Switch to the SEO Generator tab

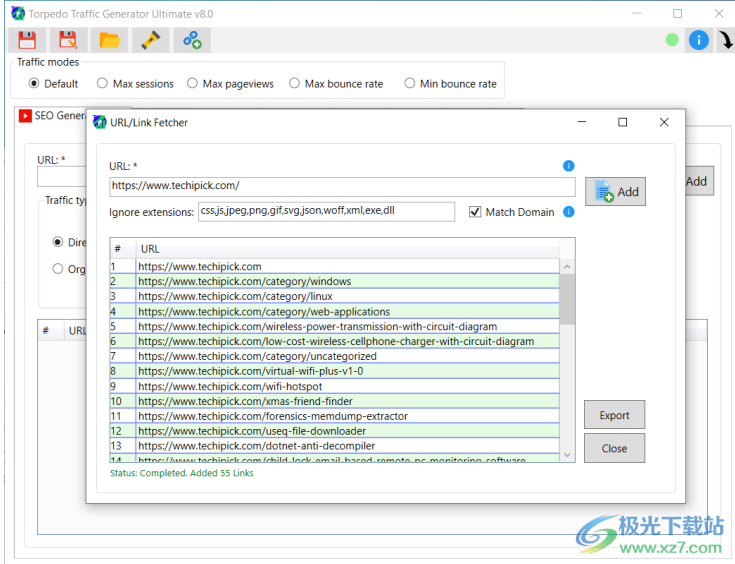click(52, 116)
